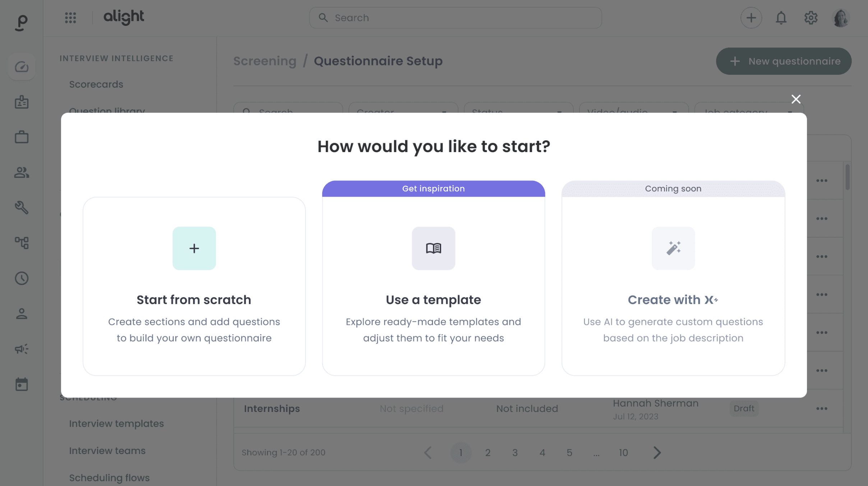Open the apps grid launcher icon
This screenshot has width=868, height=486.
(70, 18)
